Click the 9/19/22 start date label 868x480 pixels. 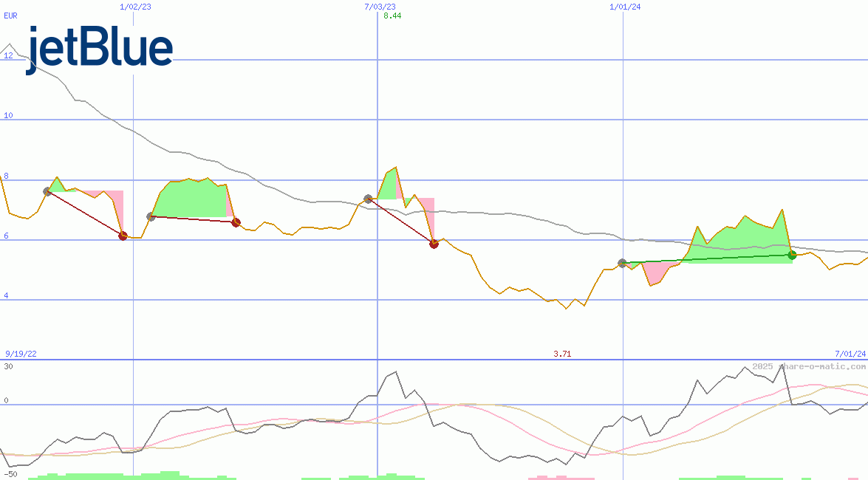[21, 354]
